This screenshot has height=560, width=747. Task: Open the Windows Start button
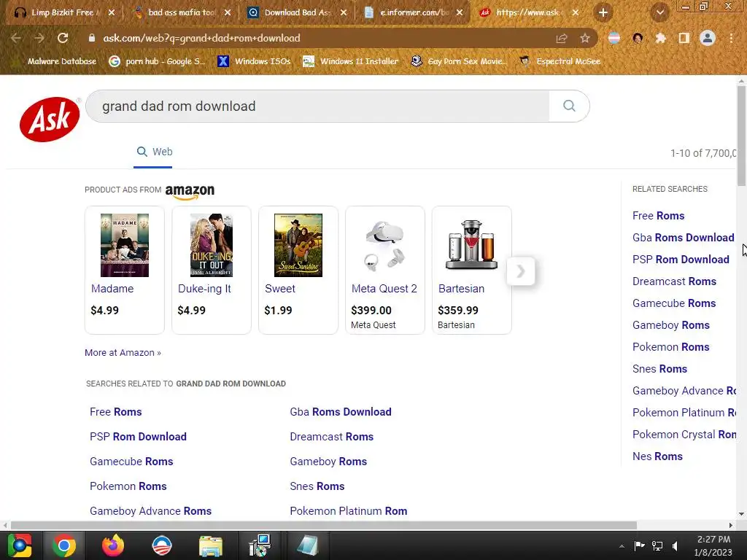coord(20,545)
